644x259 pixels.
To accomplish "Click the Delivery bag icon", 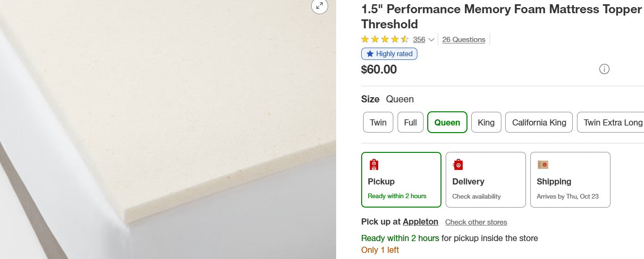I will point(458,165).
